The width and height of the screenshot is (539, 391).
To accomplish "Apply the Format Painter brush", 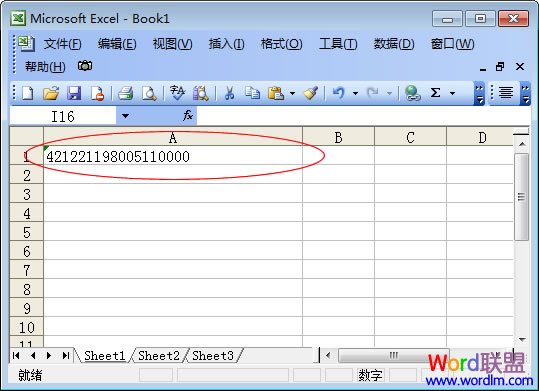I will tap(311, 93).
